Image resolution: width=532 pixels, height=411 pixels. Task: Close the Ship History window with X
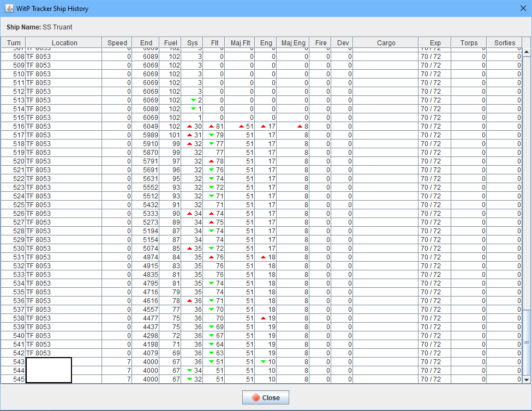(523, 9)
